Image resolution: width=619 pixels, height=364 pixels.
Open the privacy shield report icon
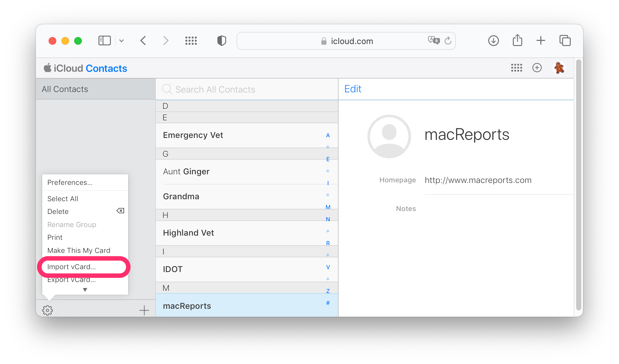(x=222, y=41)
